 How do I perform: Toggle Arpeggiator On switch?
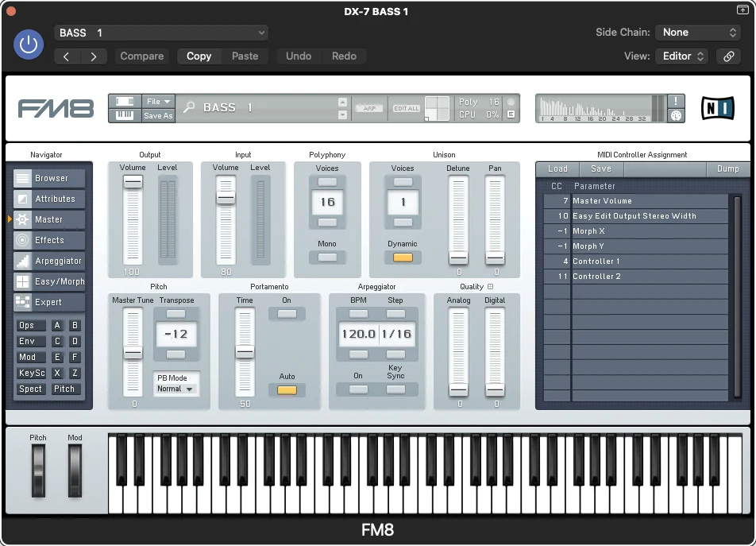[x=358, y=389]
